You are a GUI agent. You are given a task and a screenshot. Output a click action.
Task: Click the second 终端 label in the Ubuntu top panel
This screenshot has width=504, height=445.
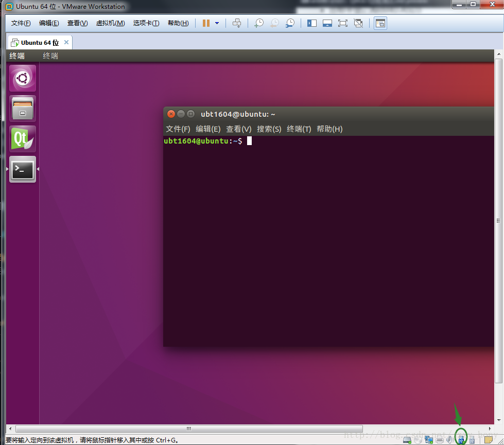click(50, 56)
